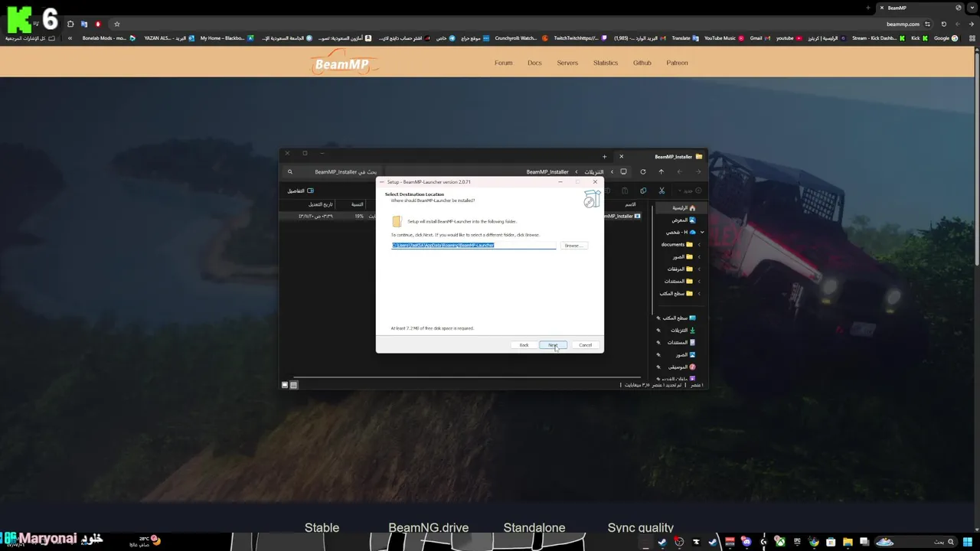The width and height of the screenshot is (980, 551).
Task: Open Task View from taskbar
Action: click(864, 543)
